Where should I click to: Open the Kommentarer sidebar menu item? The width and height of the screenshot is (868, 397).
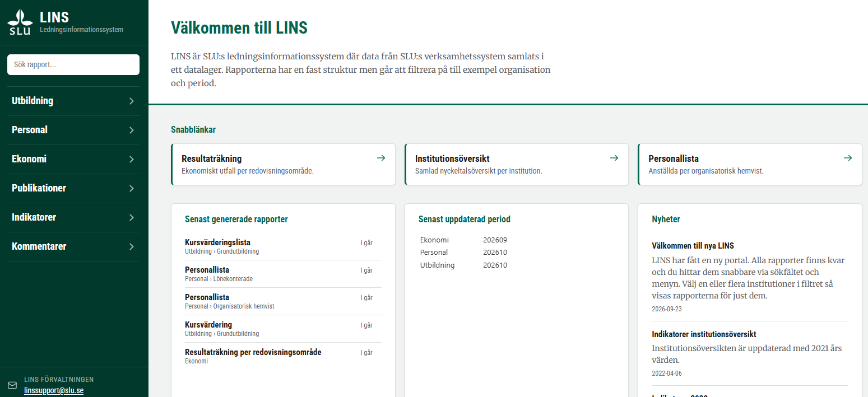click(x=73, y=246)
